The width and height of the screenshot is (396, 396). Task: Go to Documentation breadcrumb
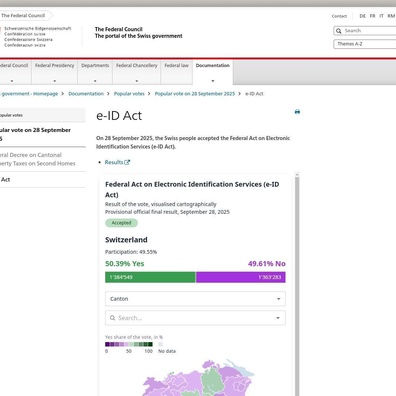(86, 94)
